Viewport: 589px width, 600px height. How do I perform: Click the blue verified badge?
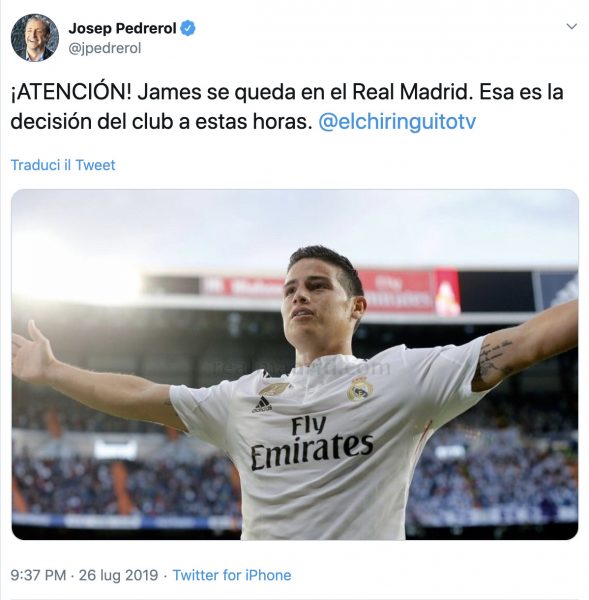click(188, 28)
